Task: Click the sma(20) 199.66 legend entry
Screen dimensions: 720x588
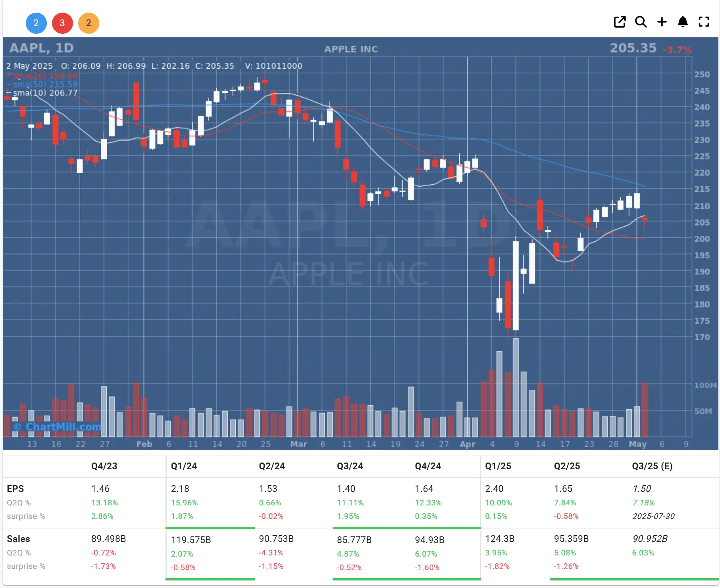Action: point(42,75)
